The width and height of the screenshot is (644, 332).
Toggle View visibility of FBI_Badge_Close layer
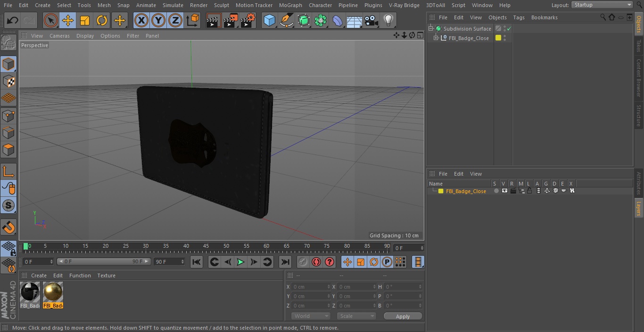pyautogui.click(x=504, y=191)
